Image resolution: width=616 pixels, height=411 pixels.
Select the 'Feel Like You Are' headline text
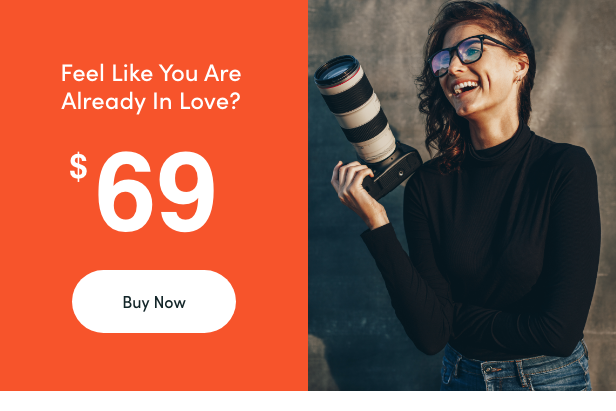(151, 73)
